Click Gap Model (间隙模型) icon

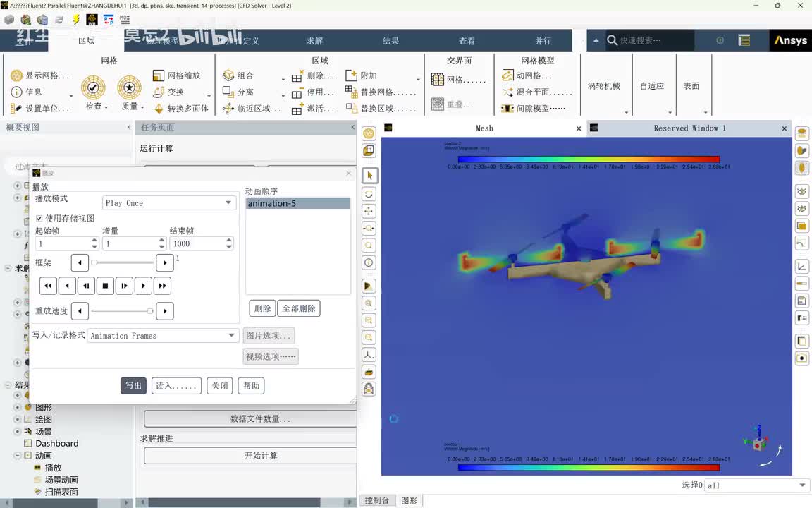(x=507, y=109)
